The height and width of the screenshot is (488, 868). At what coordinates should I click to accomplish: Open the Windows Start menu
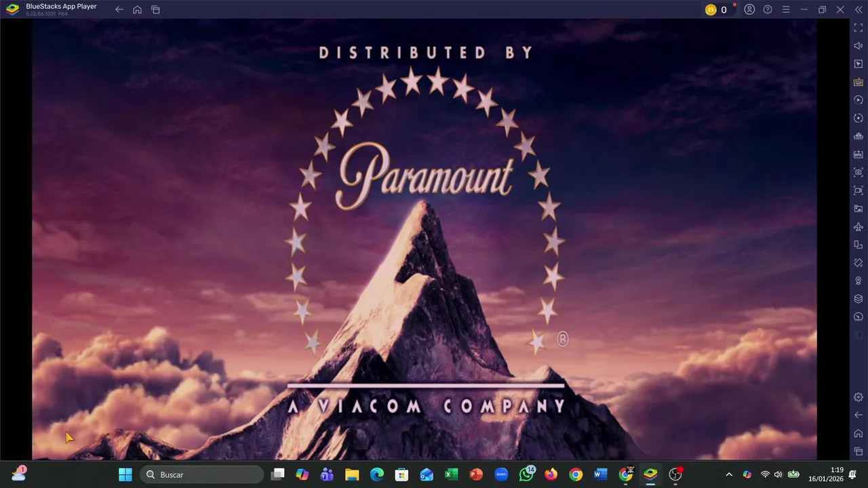point(125,474)
